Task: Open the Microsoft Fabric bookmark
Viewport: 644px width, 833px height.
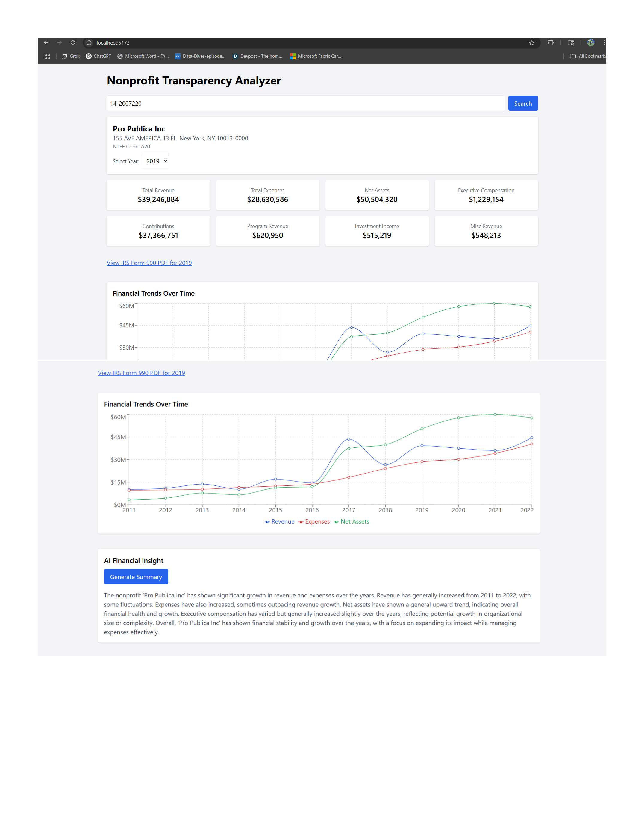Action: coord(316,56)
